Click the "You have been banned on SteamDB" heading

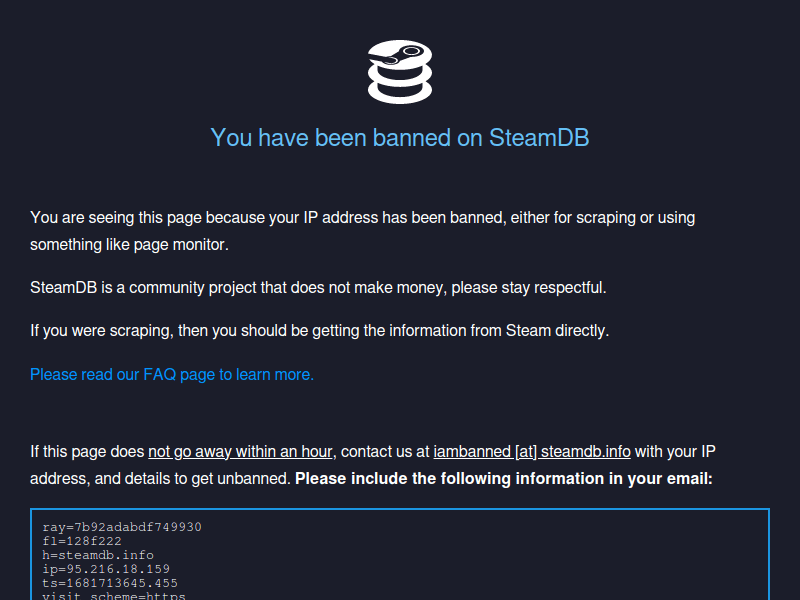(x=400, y=137)
